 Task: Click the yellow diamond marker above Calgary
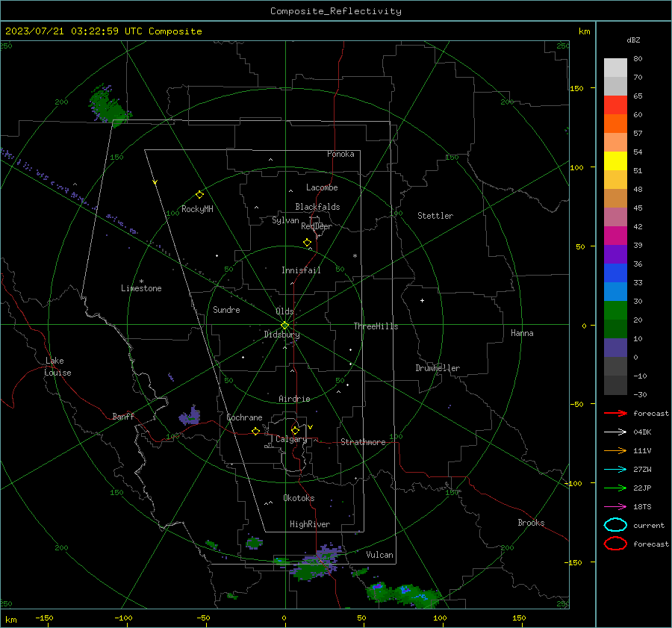tap(295, 430)
